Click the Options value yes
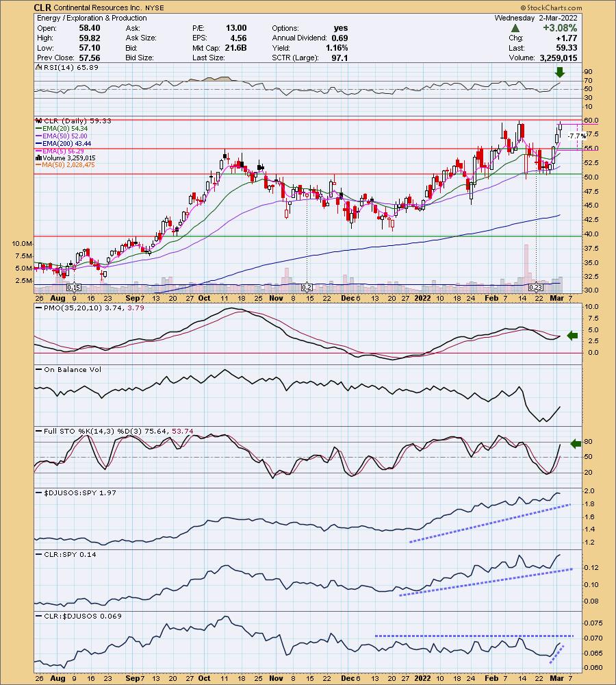The width and height of the screenshot is (616, 685). (x=341, y=28)
